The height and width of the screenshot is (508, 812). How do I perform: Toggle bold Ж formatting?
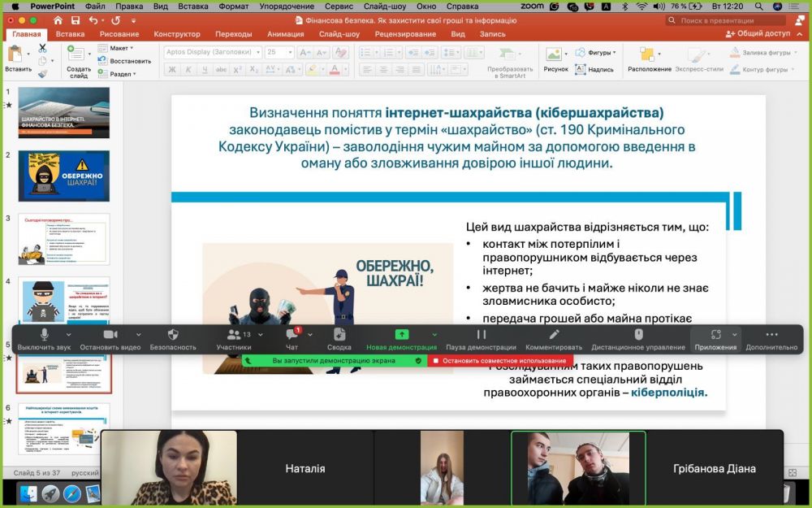(172, 69)
